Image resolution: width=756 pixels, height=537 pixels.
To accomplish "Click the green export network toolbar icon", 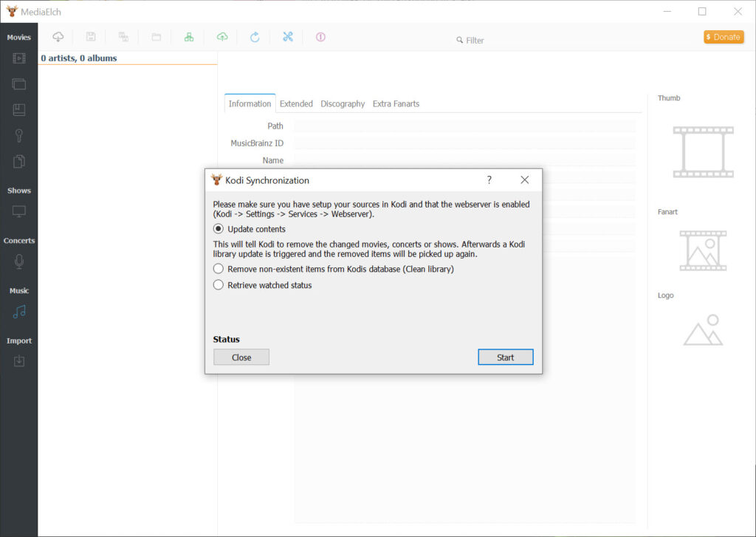I will [189, 37].
